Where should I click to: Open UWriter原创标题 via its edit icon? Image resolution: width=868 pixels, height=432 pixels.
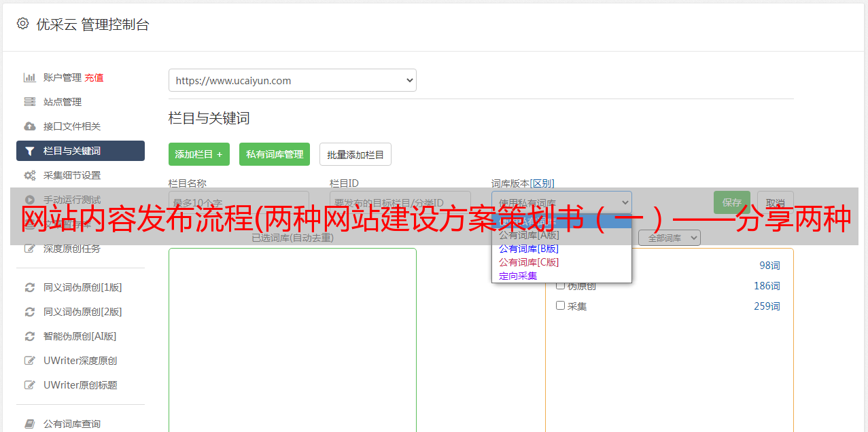click(x=29, y=385)
